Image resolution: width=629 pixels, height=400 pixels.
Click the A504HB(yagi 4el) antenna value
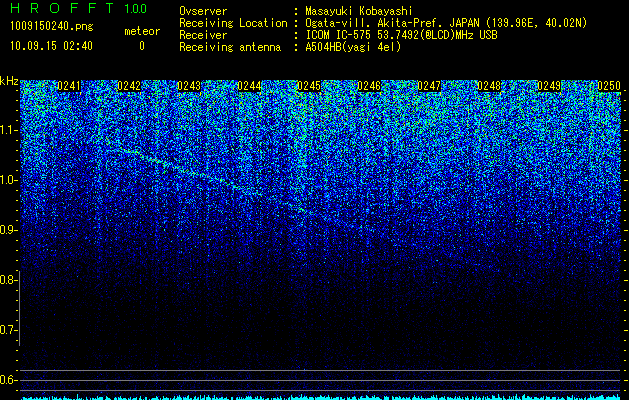(x=353, y=47)
